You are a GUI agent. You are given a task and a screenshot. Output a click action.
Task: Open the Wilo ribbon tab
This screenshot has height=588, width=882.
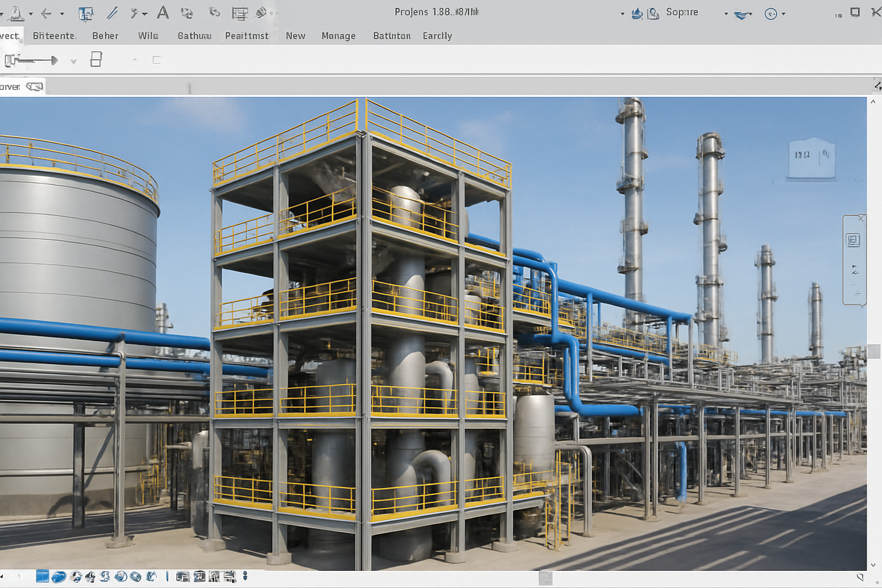pyautogui.click(x=148, y=36)
